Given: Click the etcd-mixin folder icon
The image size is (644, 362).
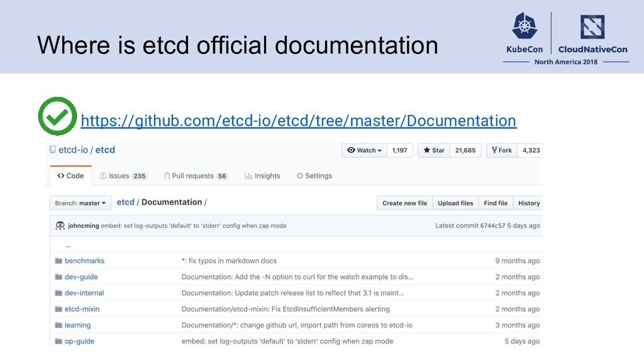Looking at the screenshot, I should coord(58,309).
